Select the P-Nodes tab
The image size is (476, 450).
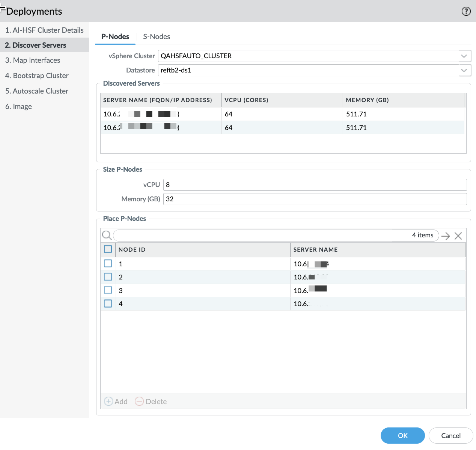point(115,36)
